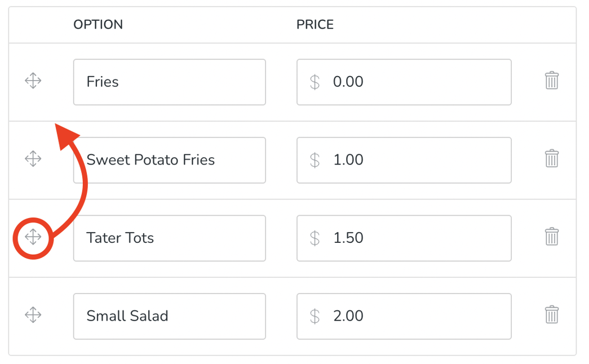Click the drag handle beside Fries
Screen dimensions: 589x364
pos(33,81)
